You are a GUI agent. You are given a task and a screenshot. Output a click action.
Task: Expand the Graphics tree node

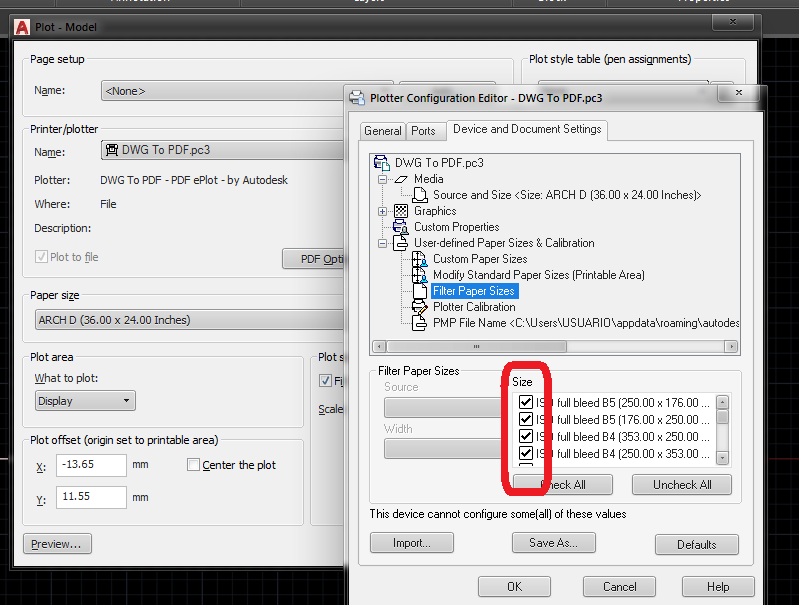tap(382, 211)
